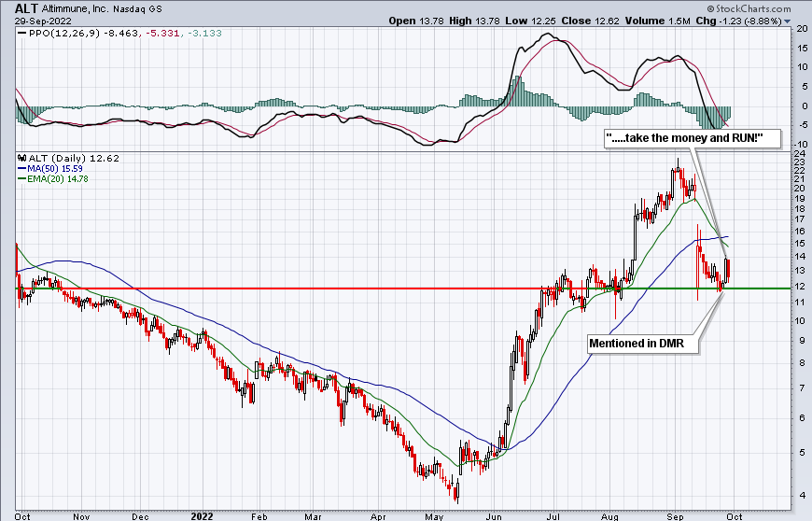Image resolution: width=812 pixels, height=521 pixels.
Task: Click the 'take the money and RUN!' annotation
Action: click(x=693, y=138)
